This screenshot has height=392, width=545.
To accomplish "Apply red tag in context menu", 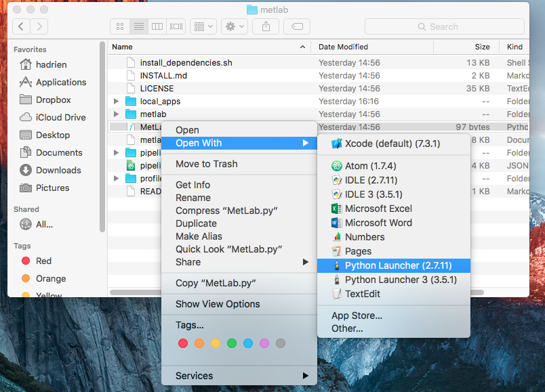I will tap(183, 343).
